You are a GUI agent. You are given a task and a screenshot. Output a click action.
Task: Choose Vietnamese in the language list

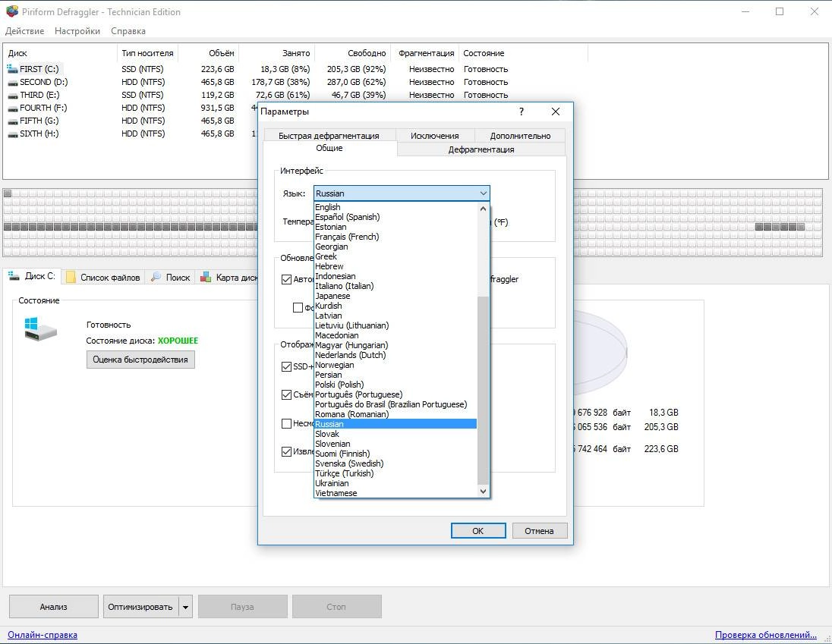(396, 493)
